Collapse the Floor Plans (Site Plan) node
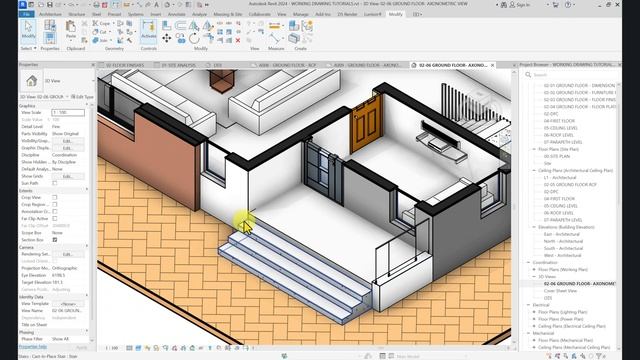The height and width of the screenshot is (360, 640). coord(534,149)
